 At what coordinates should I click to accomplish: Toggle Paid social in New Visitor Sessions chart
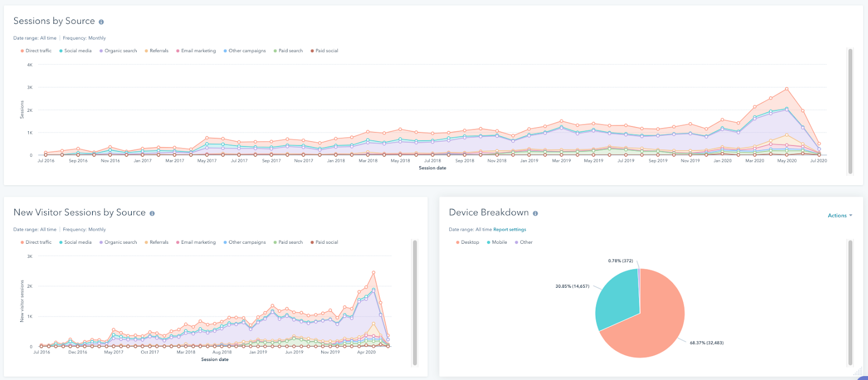point(324,243)
